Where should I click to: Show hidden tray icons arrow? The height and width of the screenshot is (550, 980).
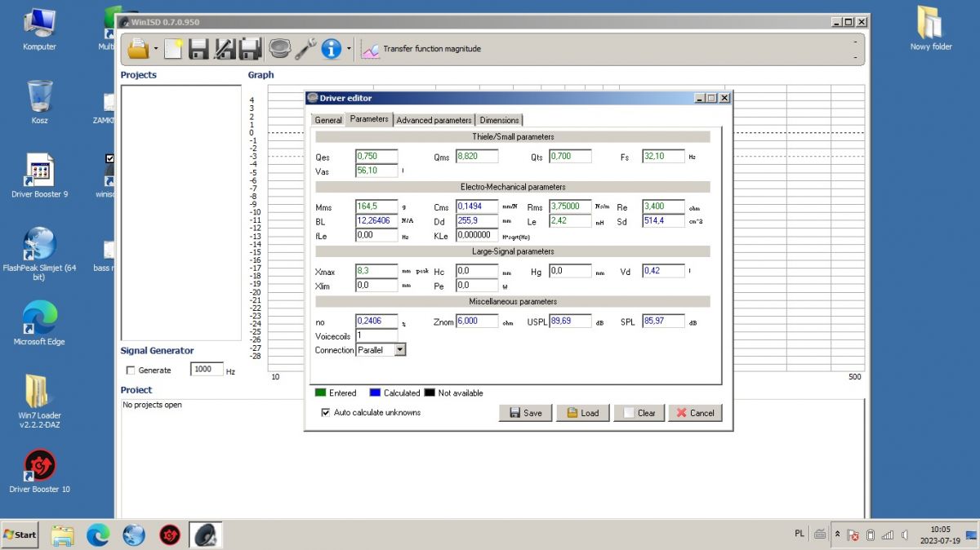click(x=837, y=534)
